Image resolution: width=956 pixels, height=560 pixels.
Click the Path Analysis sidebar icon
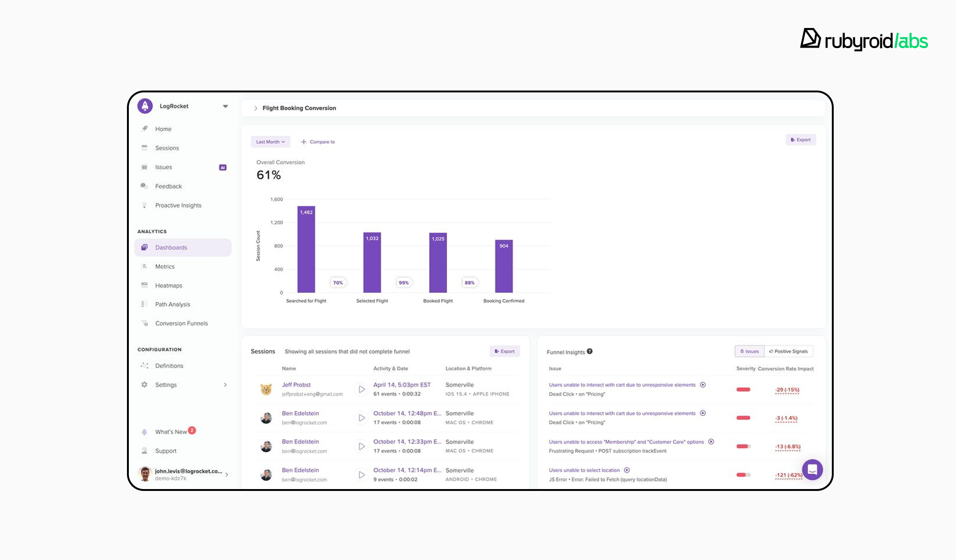tap(144, 304)
